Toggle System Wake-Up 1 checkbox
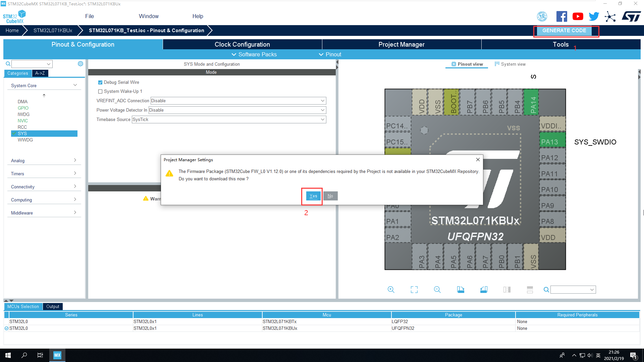This screenshot has height=362, width=644. (x=100, y=92)
